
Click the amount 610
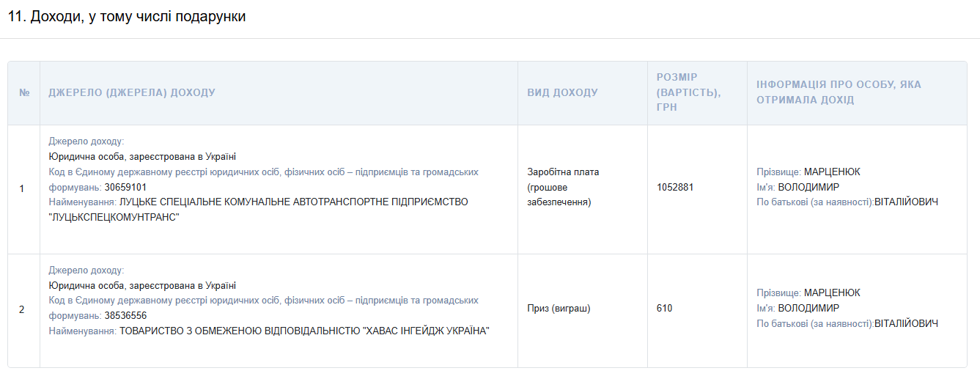(x=664, y=309)
